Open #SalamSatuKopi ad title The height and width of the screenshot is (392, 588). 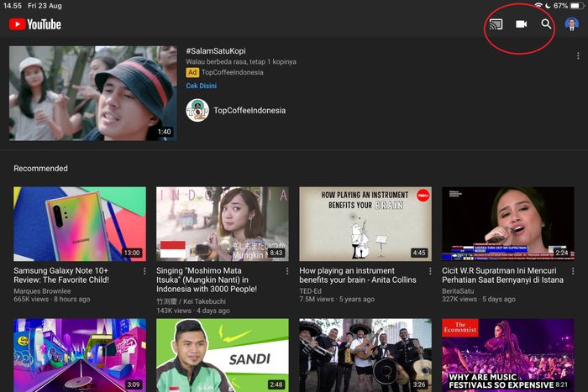(x=216, y=51)
